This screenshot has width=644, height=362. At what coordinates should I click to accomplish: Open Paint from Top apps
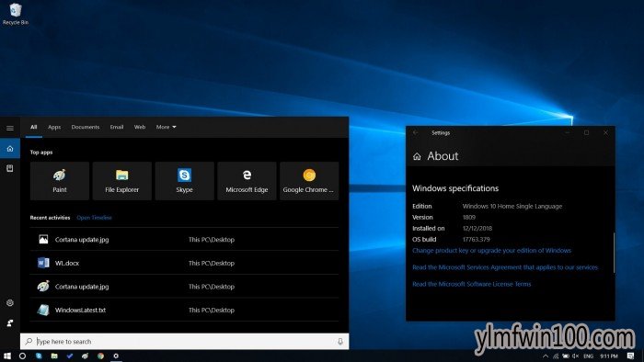click(60, 181)
